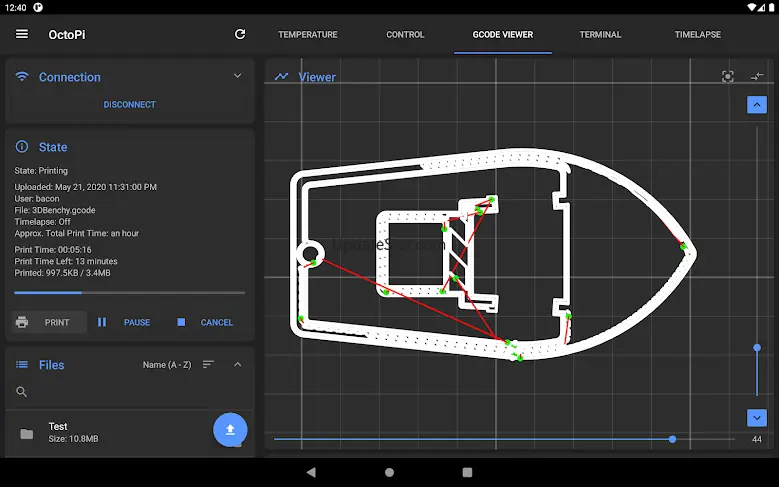Screen dimensions: 779x487
Task: Click the Test folder icon
Action: pos(27,433)
